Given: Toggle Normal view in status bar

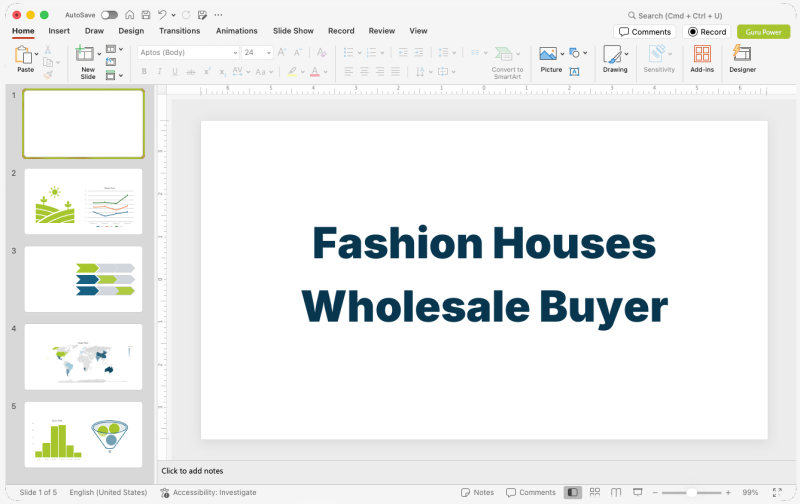Looking at the screenshot, I should point(572,492).
